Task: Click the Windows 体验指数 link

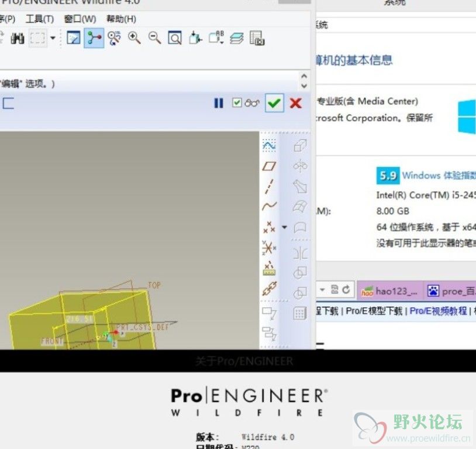Action: (x=439, y=176)
